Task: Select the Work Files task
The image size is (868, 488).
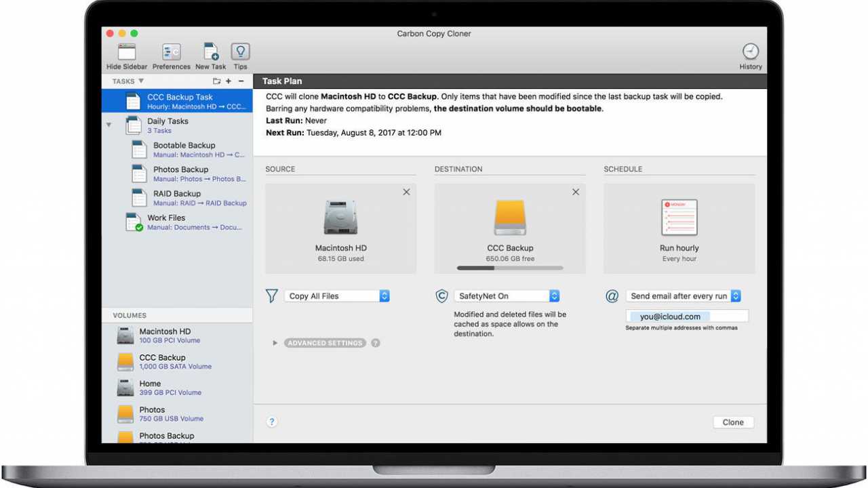Action: pos(177,222)
